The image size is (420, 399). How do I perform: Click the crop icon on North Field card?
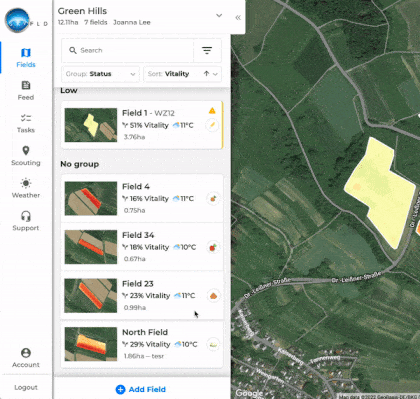coord(213,344)
